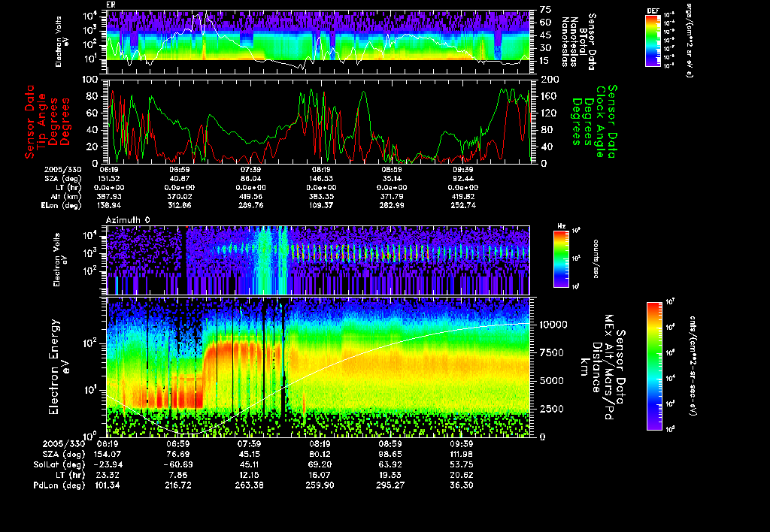770x532 pixels.
Task: Click the green 'Clock Angle' axis label
Action: [601, 122]
